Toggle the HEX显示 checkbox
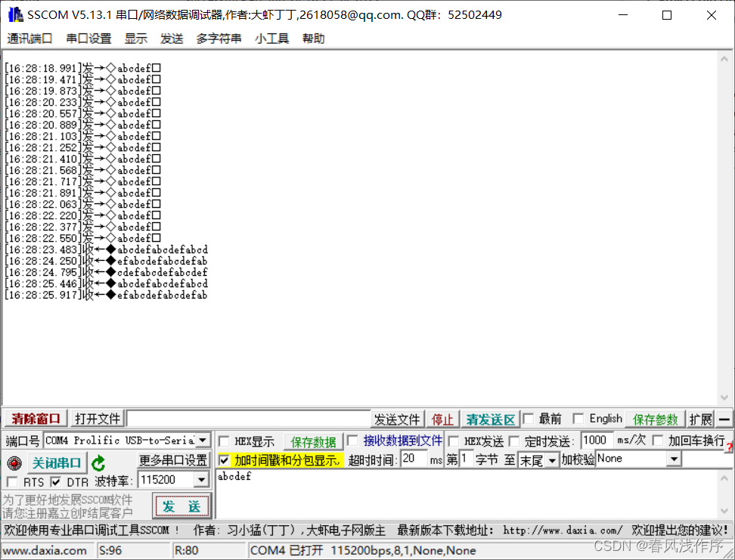735x560 pixels. [225, 441]
